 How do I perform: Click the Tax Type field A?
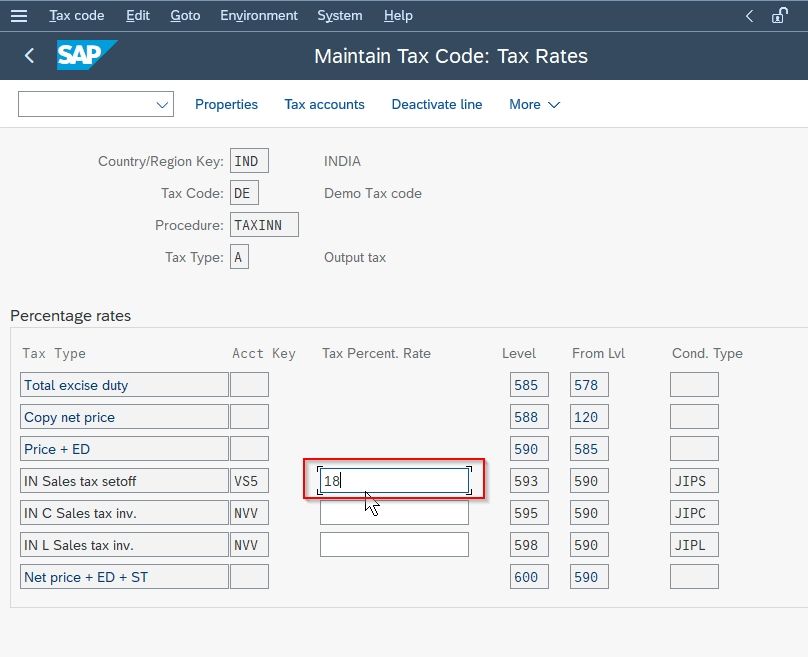tap(239, 257)
